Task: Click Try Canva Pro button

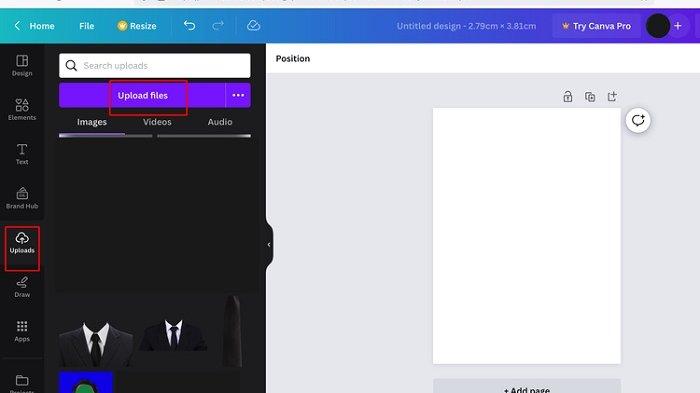Action: click(x=596, y=26)
